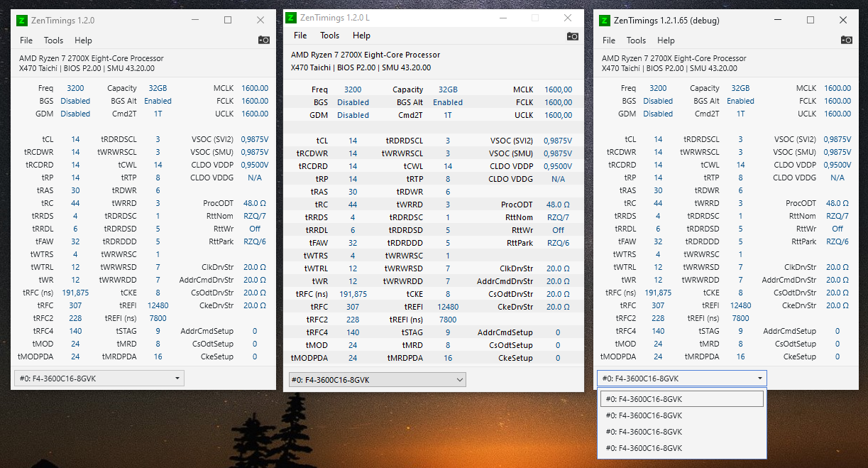
Task: Click the green Z logo of the debug window
Action: (605, 21)
